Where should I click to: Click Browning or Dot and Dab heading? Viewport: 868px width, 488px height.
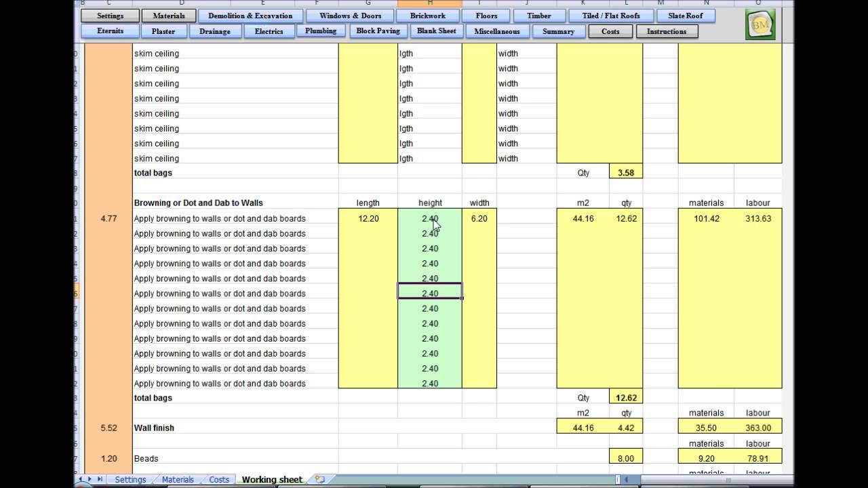click(x=199, y=203)
